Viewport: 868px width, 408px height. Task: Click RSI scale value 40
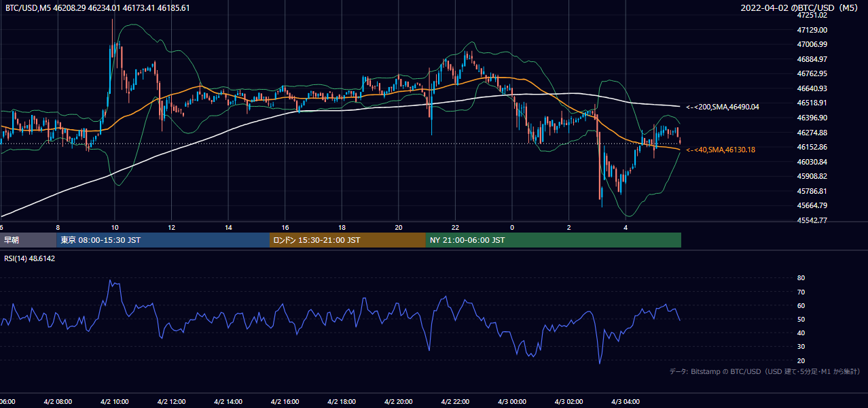[801, 333]
